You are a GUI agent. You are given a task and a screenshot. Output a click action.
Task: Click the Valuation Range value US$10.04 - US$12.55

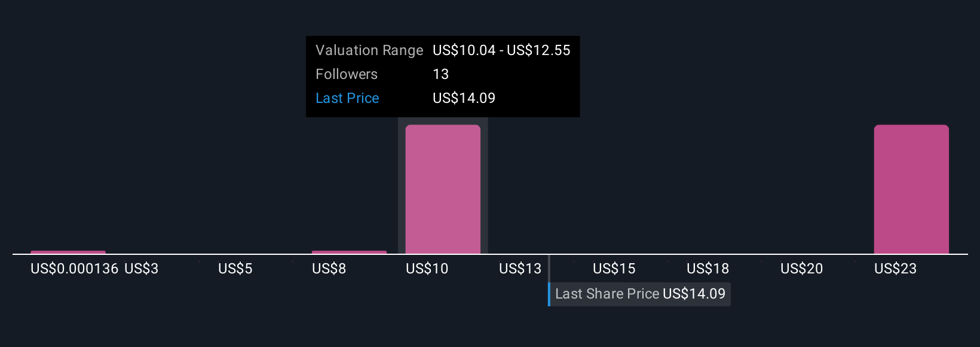click(x=501, y=50)
